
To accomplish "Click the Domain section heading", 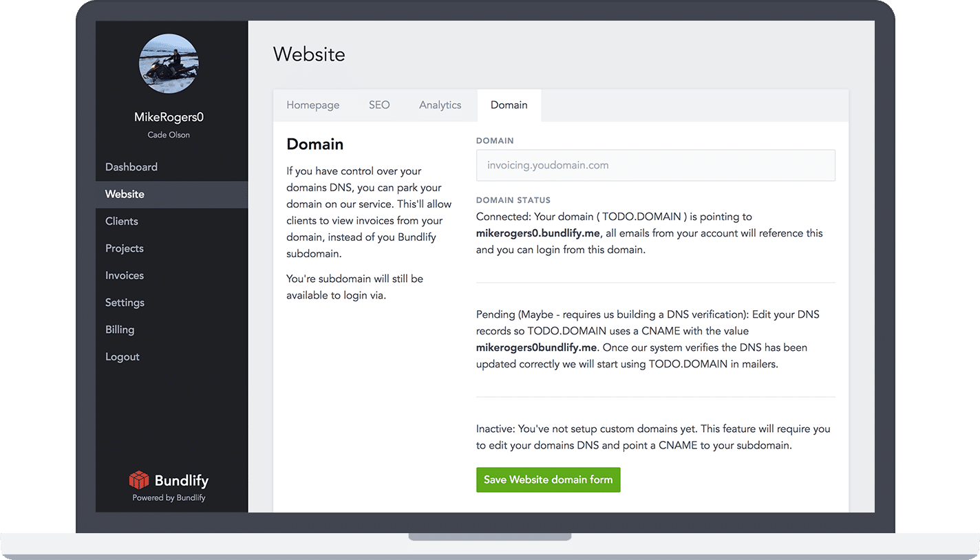I will 315,144.
